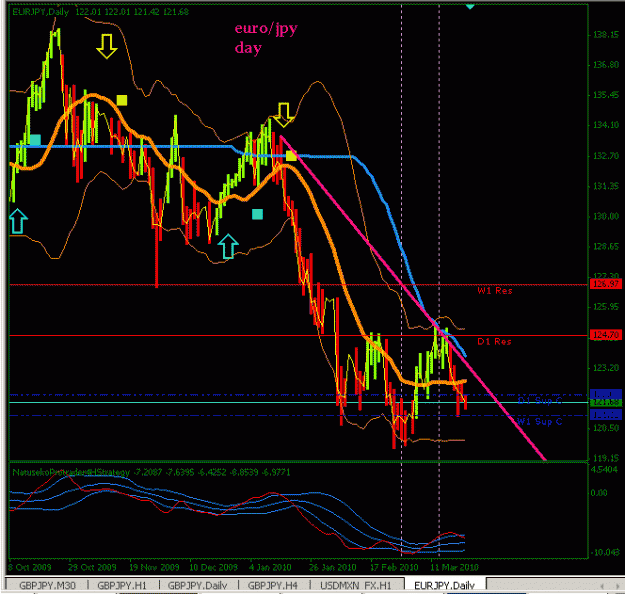This screenshot has height=594, width=625.
Task: Click the 26 Jan 2010 date label
Action: pos(333,567)
